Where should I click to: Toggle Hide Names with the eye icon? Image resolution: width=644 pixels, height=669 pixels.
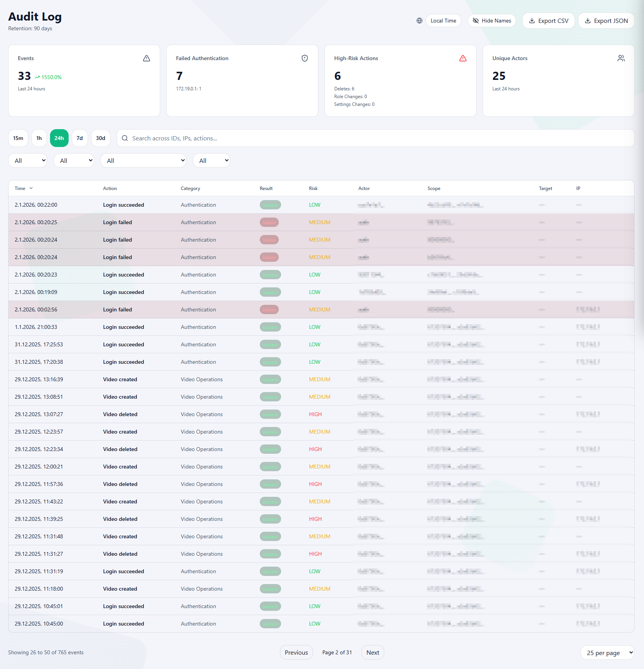[x=475, y=21]
